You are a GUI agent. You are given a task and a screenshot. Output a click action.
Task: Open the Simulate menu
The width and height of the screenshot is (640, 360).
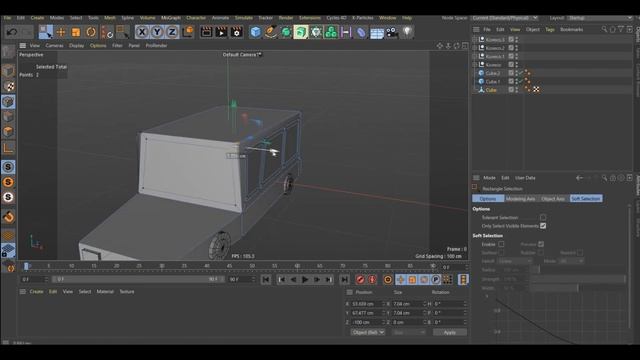point(244,18)
